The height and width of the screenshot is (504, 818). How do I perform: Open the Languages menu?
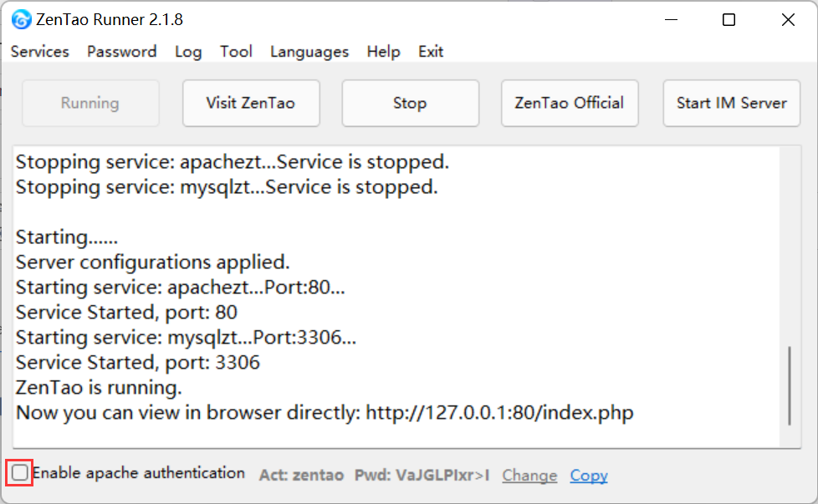tap(309, 52)
